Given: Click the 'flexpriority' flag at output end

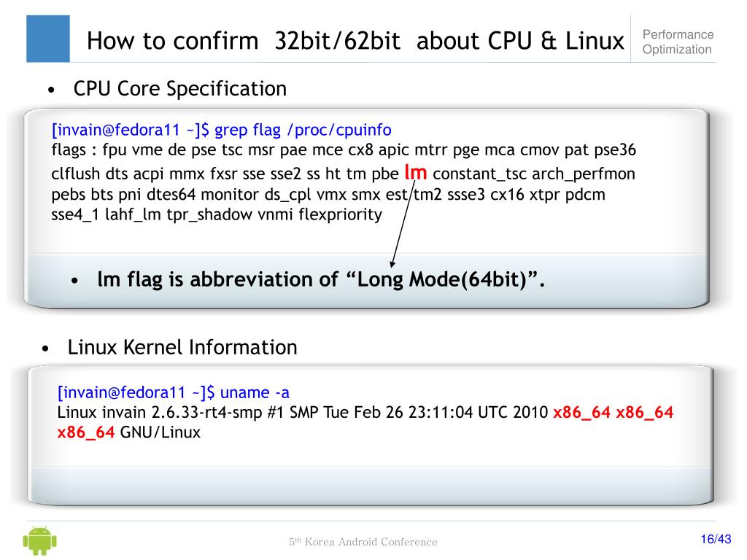Looking at the screenshot, I should (340, 215).
